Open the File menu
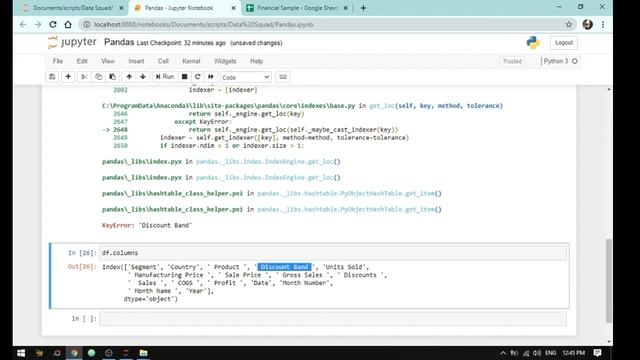 (x=58, y=61)
